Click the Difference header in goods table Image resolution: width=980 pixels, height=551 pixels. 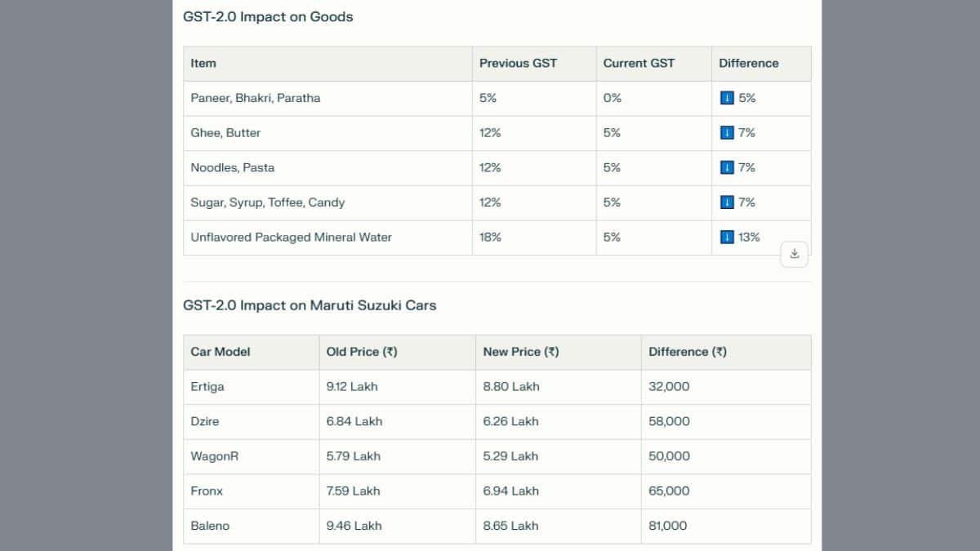[x=749, y=64]
